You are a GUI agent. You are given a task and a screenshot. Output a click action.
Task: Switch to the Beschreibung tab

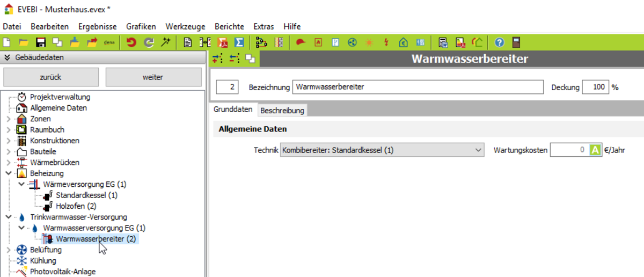(x=282, y=110)
